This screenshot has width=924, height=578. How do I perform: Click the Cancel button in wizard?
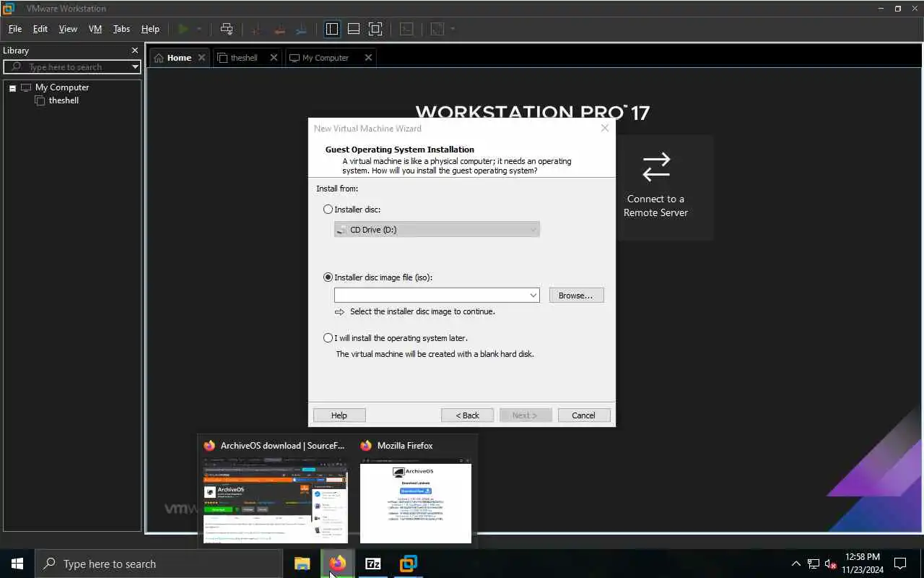584,415
